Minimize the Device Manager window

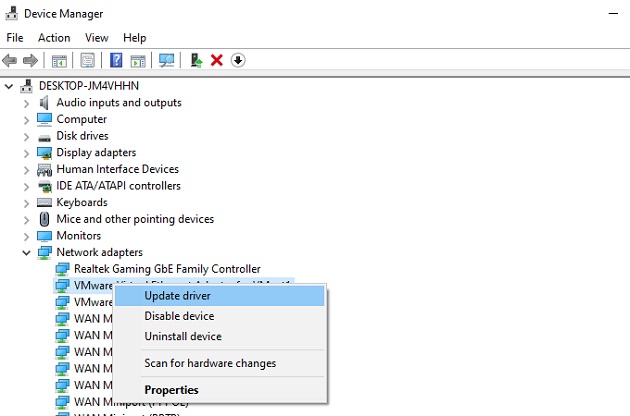click(613, 14)
